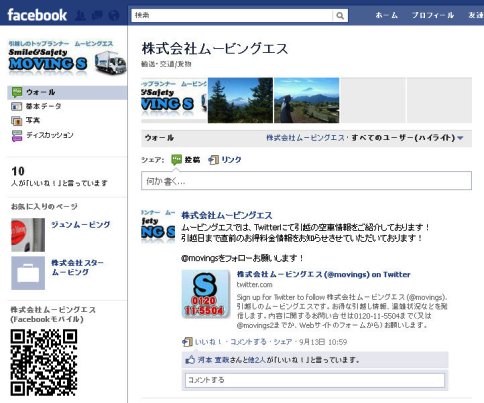Open post timestamp 9月13日 10:59
Screen dimensions: 484x403
(323, 342)
